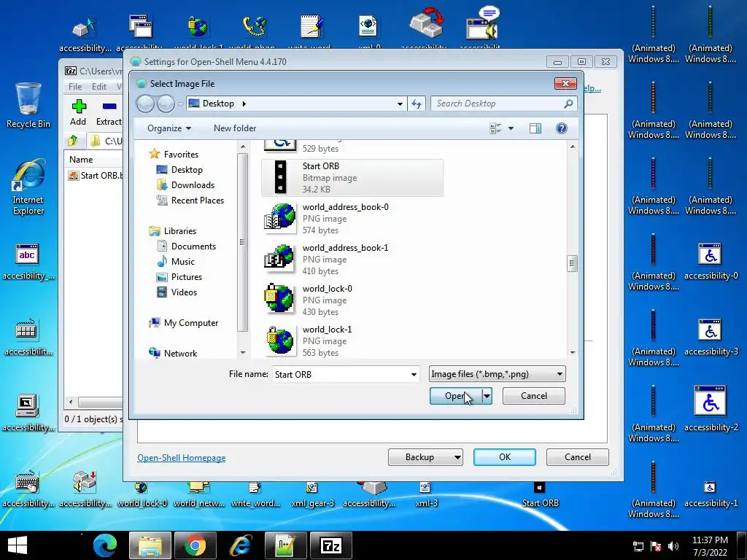Change view with the view icon
The height and width of the screenshot is (560, 747).
pos(495,128)
